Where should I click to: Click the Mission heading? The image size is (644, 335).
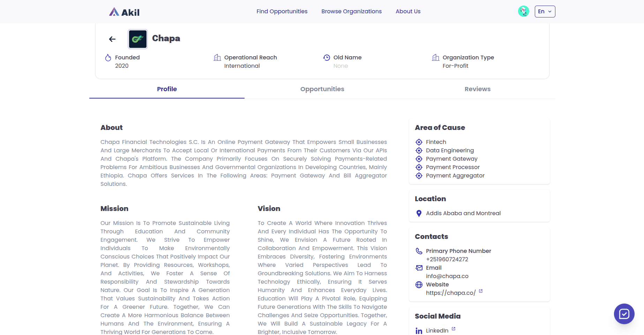pos(114,209)
